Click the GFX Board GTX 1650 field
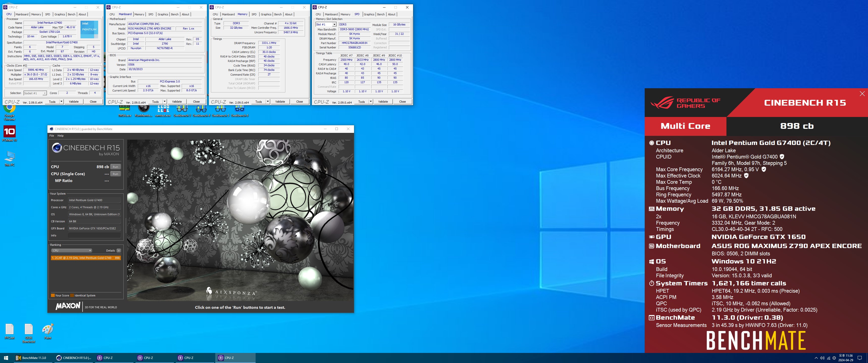This screenshot has height=363, width=868. tap(94, 228)
